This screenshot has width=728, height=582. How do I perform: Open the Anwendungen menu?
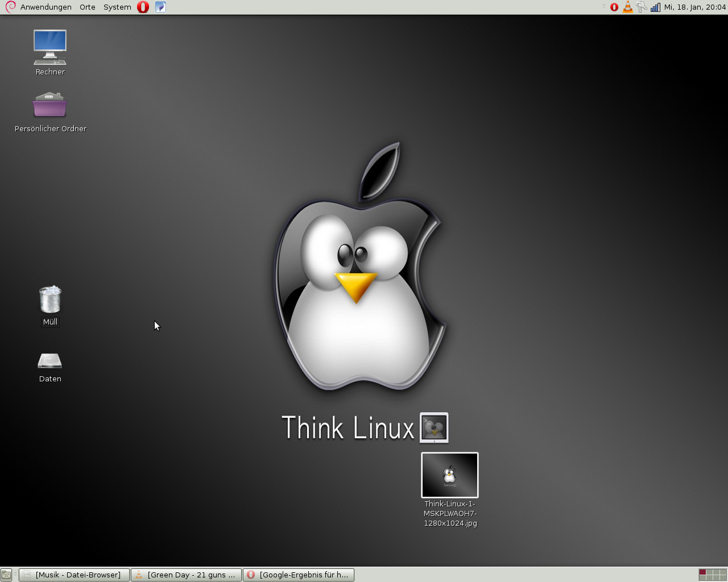(x=45, y=7)
